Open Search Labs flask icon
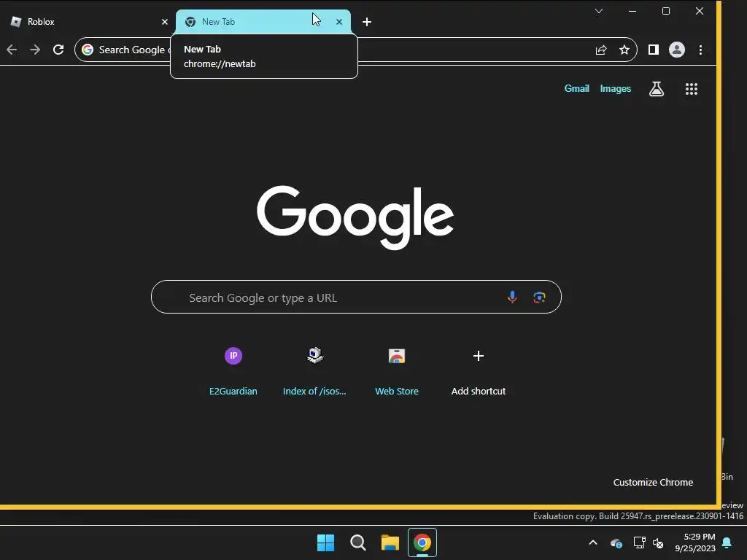This screenshot has height=560, width=747. pos(657,88)
